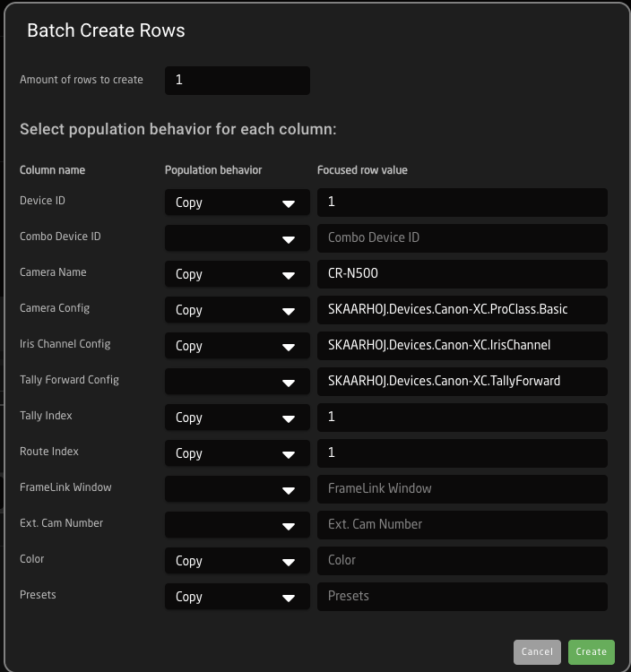Click the Create button

click(x=592, y=652)
